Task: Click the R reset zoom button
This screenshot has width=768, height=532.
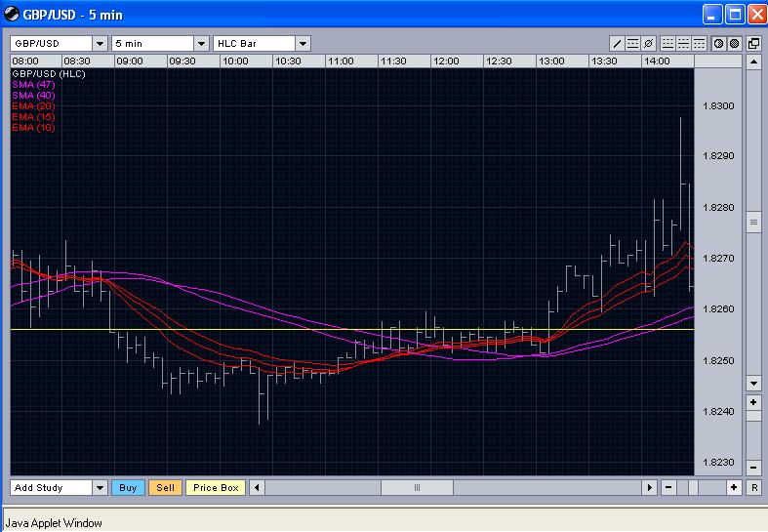Action: [x=754, y=488]
